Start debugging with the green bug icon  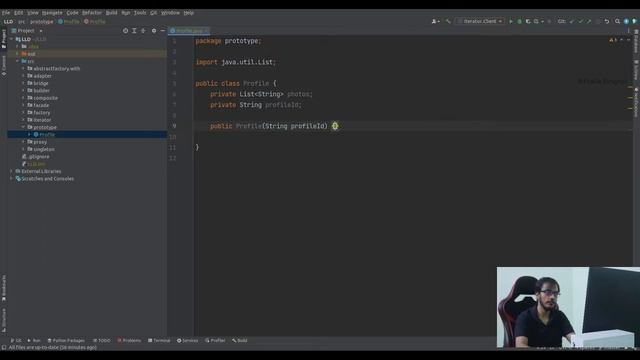point(520,21)
